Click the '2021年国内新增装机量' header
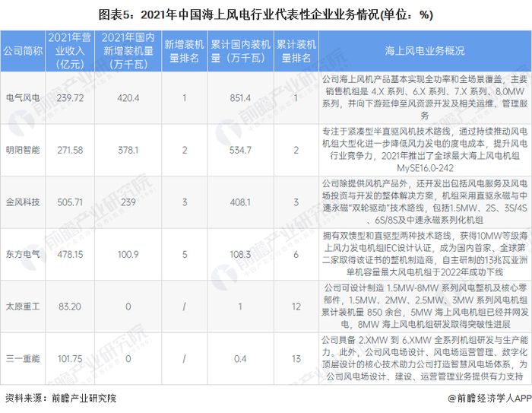Screen dimensions: 532x413 128,51
